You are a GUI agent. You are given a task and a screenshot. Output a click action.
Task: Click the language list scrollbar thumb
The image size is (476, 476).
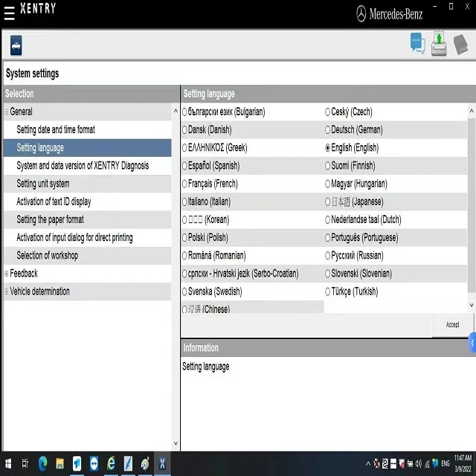[x=472, y=205]
